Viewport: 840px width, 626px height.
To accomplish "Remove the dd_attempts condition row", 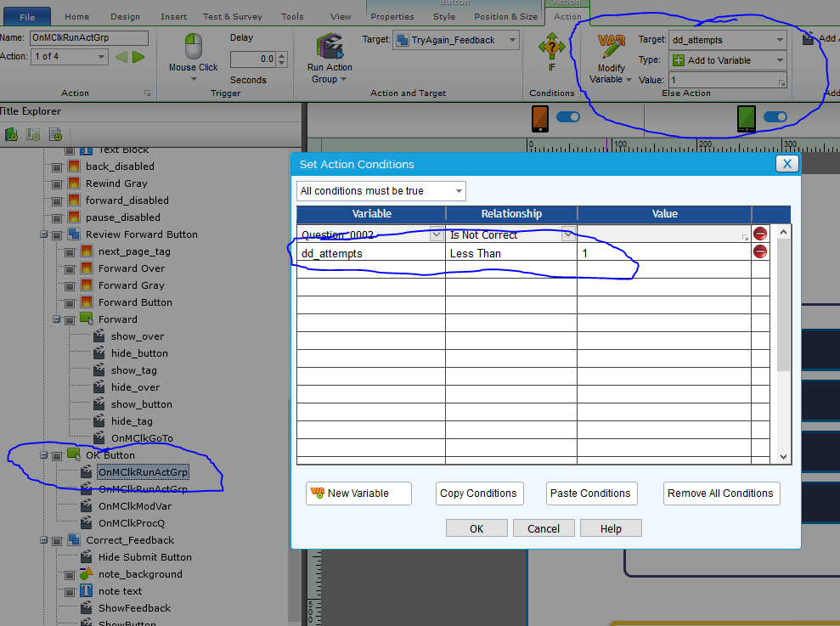I will point(759,252).
